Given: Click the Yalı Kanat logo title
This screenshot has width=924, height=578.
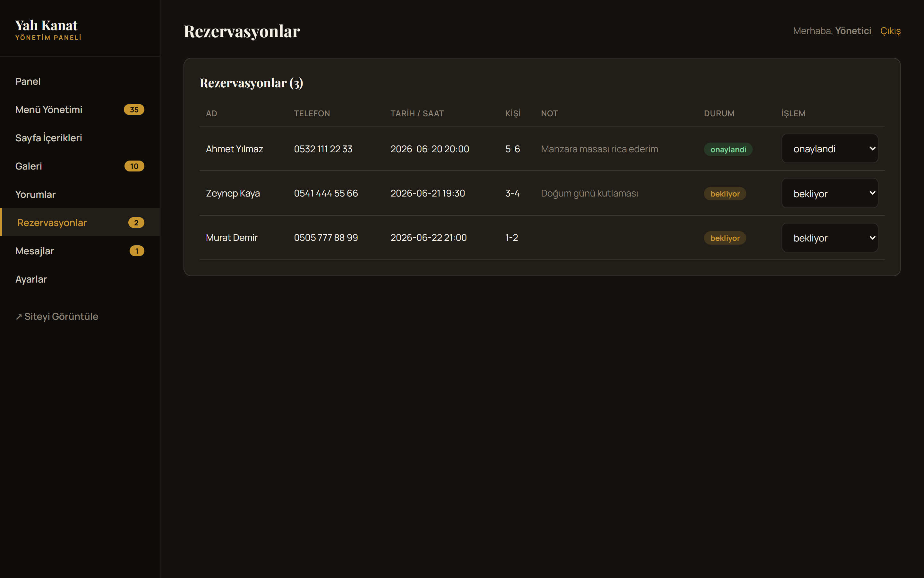Looking at the screenshot, I should click(x=46, y=25).
